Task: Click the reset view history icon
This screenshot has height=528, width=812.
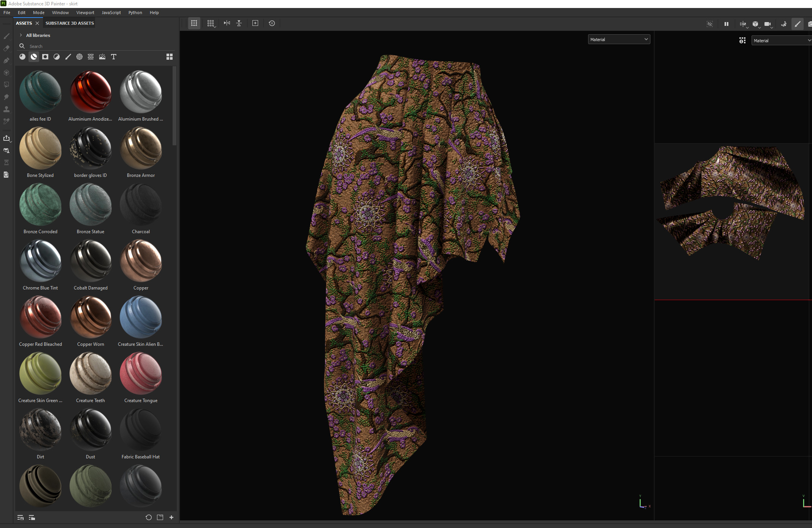Action: pyautogui.click(x=272, y=23)
